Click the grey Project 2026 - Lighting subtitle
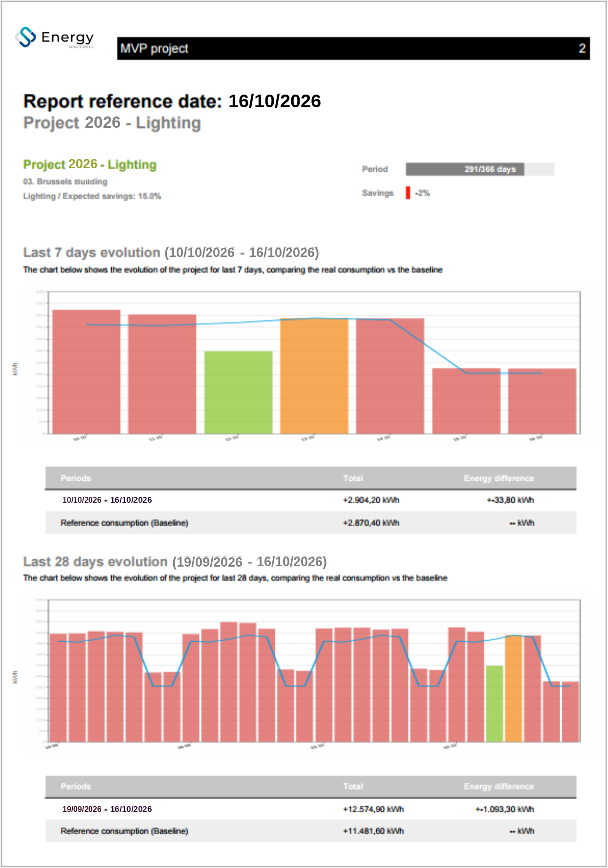This screenshot has height=868, width=608. [x=112, y=122]
